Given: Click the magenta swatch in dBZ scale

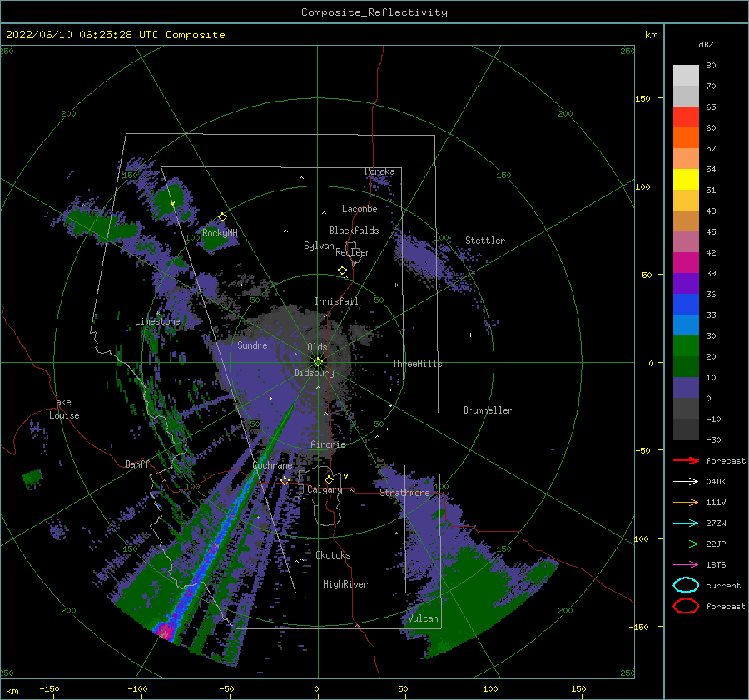Looking at the screenshot, I should click(x=686, y=262).
